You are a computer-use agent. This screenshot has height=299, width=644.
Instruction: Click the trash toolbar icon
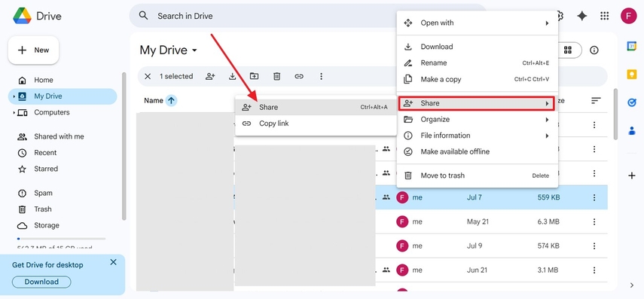[277, 76]
